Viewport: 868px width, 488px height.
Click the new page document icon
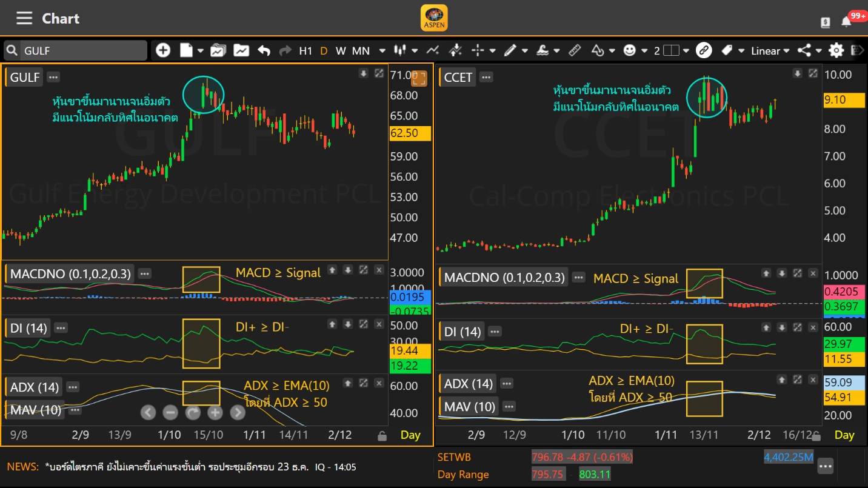[x=185, y=50]
